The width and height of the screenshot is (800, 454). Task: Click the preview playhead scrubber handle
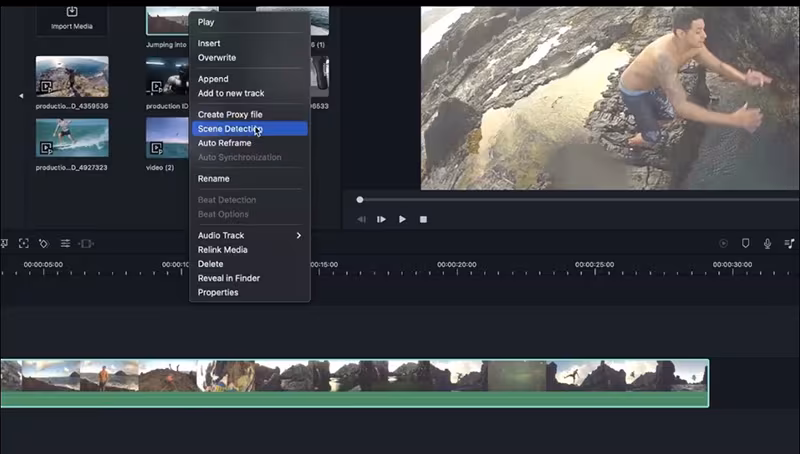360,200
